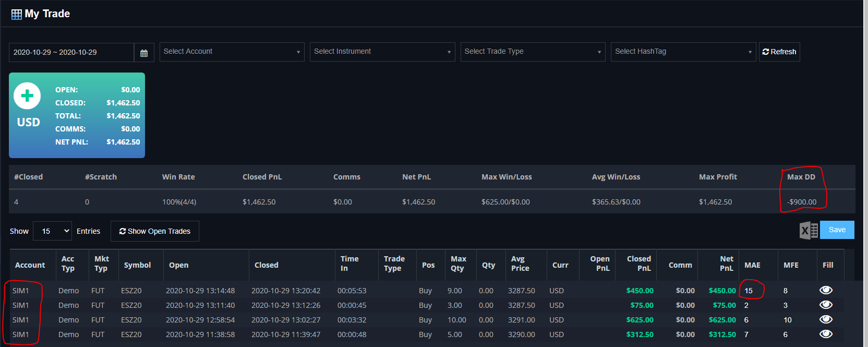Image resolution: width=868 pixels, height=347 pixels.
Task: Click the $450.00 Closed PnL cell
Action: [x=640, y=291]
